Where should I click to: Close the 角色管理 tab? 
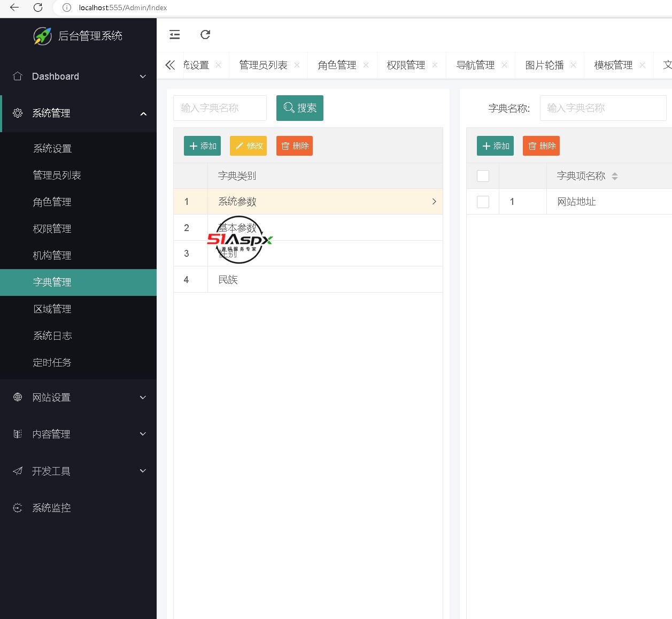366,65
